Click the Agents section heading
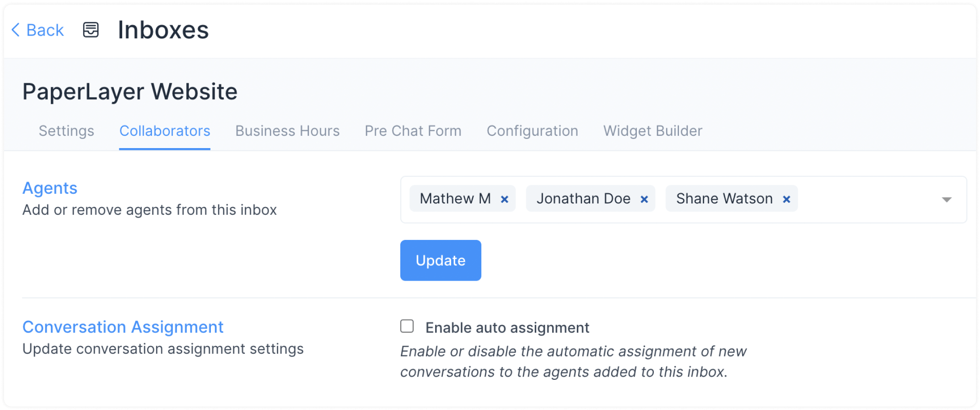This screenshot has width=980, height=410. [49, 188]
